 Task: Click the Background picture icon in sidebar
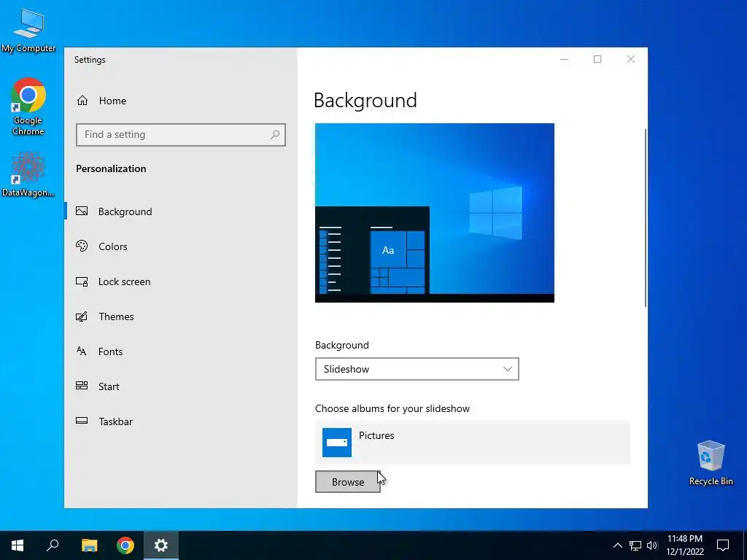[82, 211]
